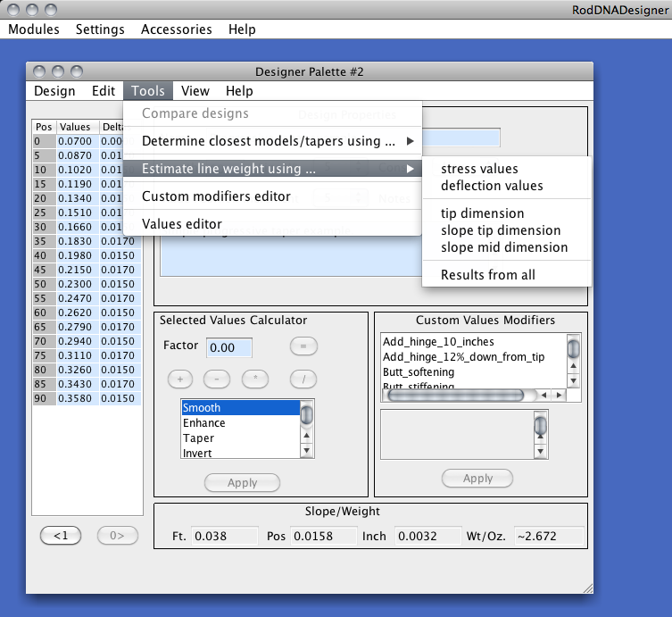The width and height of the screenshot is (672, 617).
Task: Click Apply in Custom Values Modifiers
Action: 477,479
